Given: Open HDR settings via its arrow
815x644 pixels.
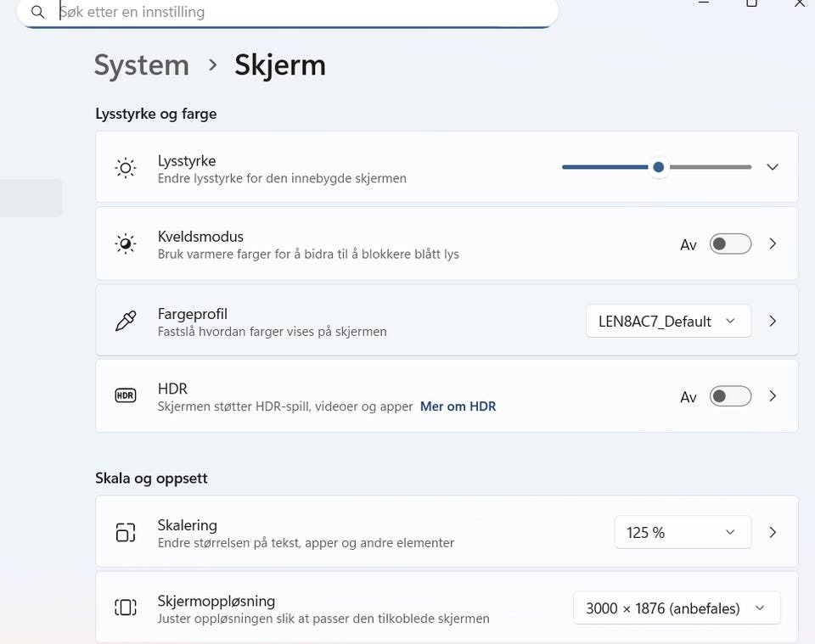Looking at the screenshot, I should pyautogui.click(x=773, y=396).
